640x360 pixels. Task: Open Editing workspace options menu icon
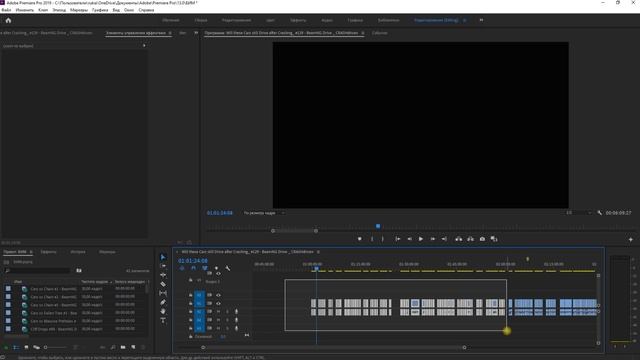(464, 20)
